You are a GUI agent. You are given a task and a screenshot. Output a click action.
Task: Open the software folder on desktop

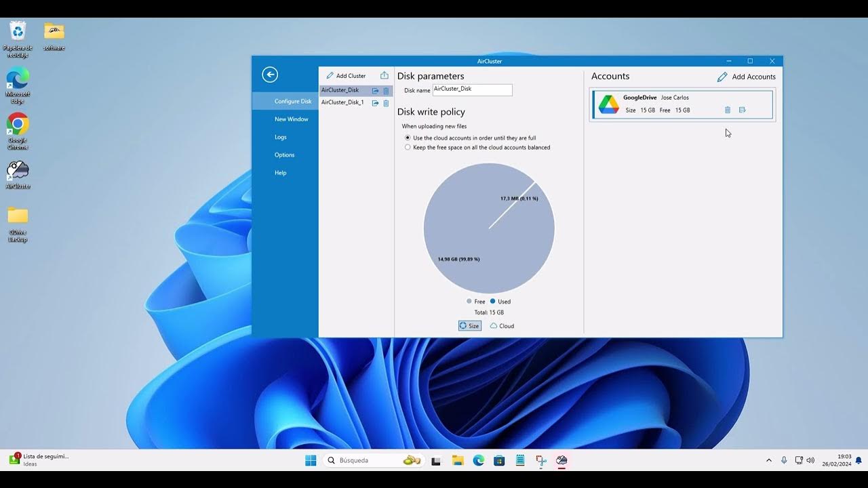(x=54, y=37)
